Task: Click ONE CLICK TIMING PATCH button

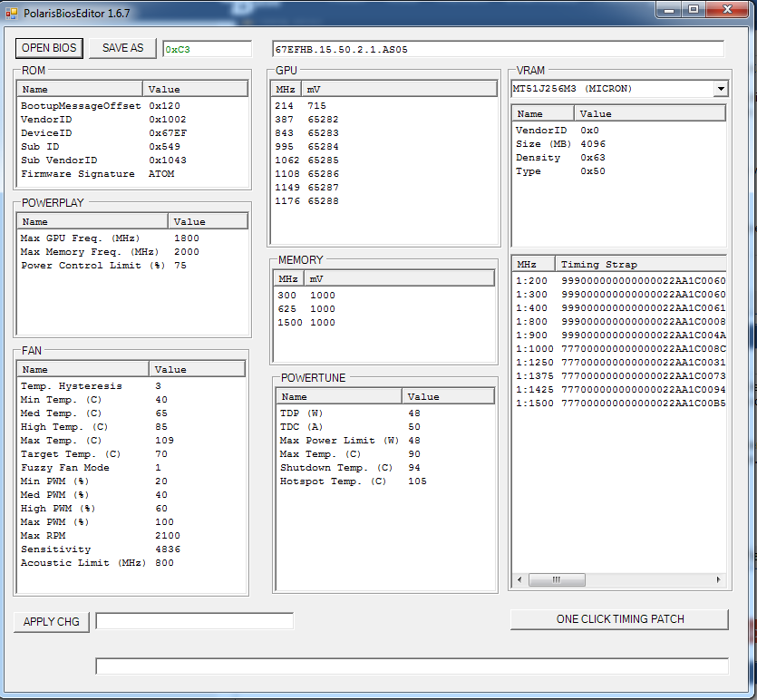Action: click(619, 619)
